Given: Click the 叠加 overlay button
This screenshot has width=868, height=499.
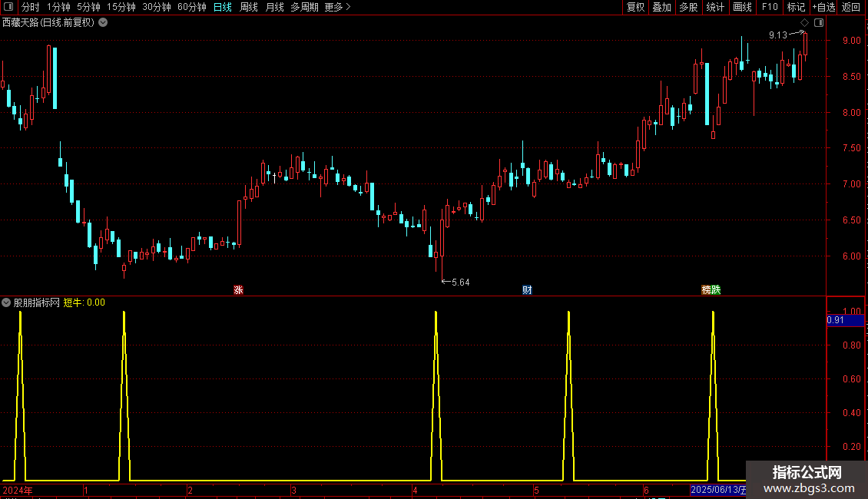Looking at the screenshot, I should [661, 7].
